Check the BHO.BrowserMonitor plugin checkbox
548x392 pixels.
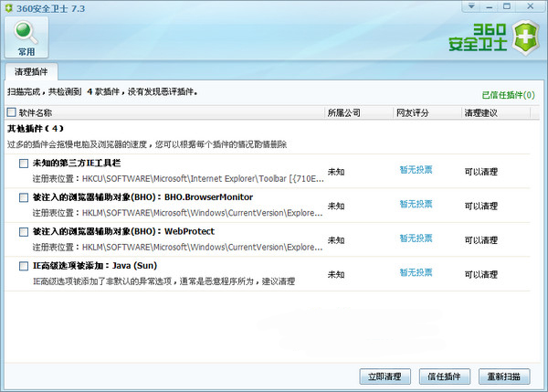coord(24,197)
